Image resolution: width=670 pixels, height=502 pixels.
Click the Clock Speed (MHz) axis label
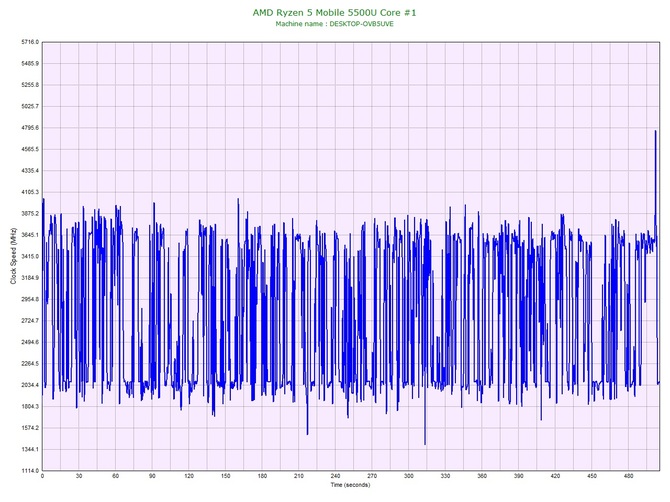tap(13, 256)
